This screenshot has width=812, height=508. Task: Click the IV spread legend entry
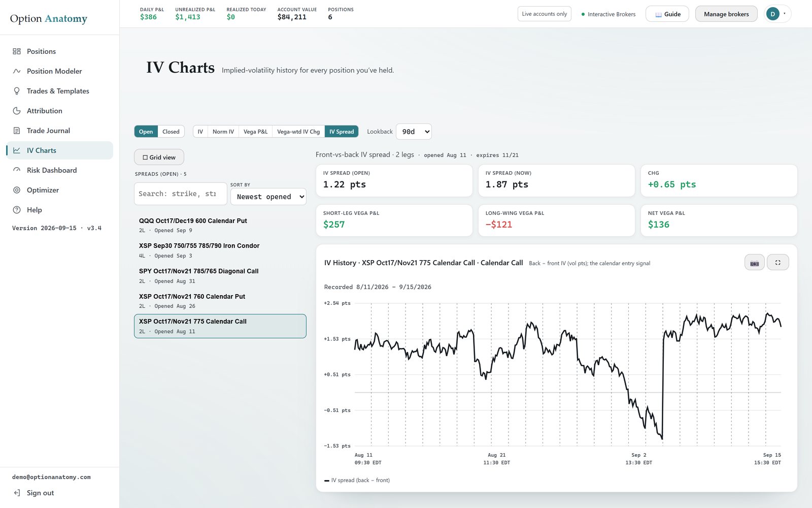pos(357,480)
